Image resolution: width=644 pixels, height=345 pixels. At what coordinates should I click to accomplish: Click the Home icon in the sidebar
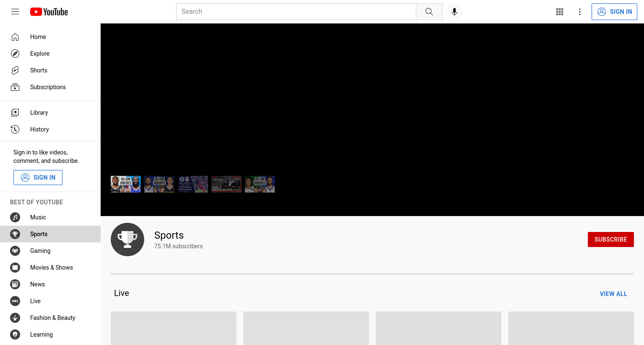15,37
